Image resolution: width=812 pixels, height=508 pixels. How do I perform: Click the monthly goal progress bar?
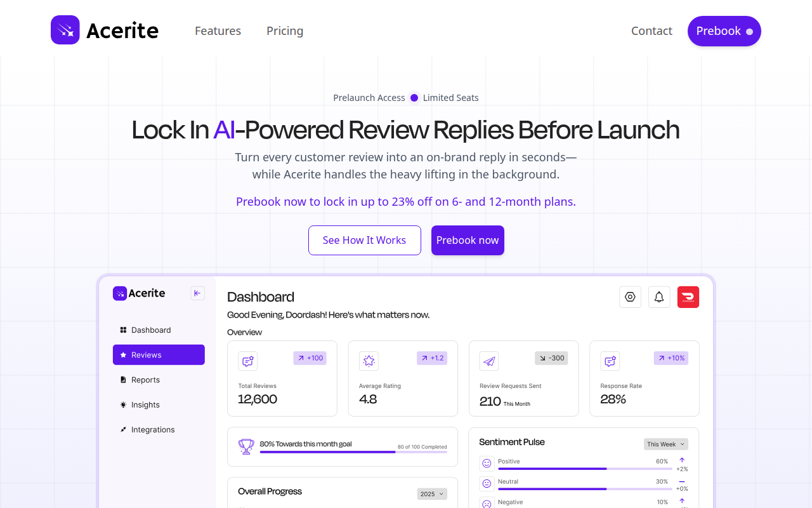pyautogui.click(x=353, y=452)
